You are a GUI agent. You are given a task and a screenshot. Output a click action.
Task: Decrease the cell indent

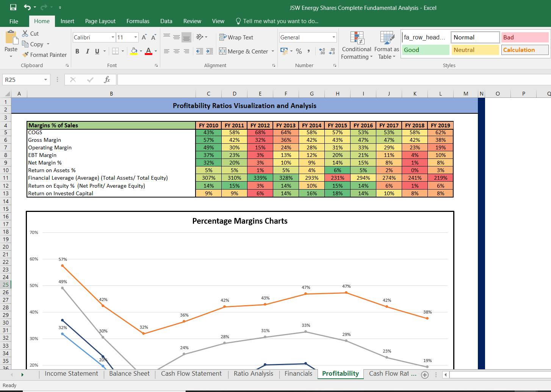[200, 51]
